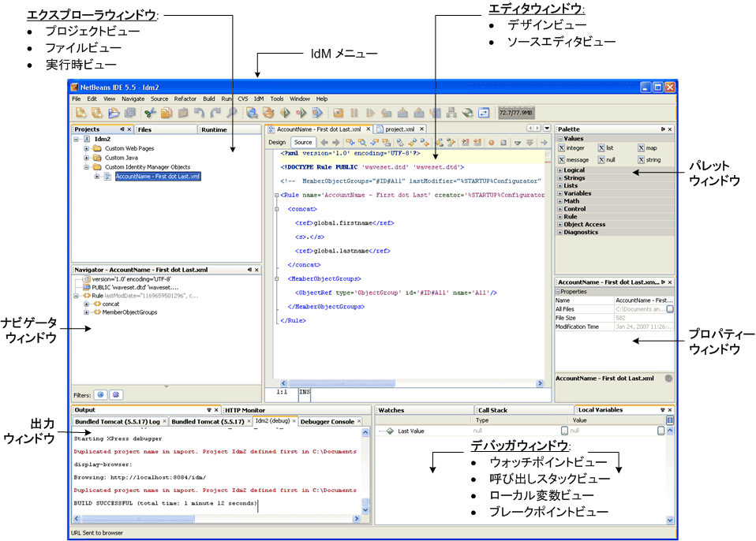Select AccountName - First dot Last.xml in Projects tree

coord(158,177)
